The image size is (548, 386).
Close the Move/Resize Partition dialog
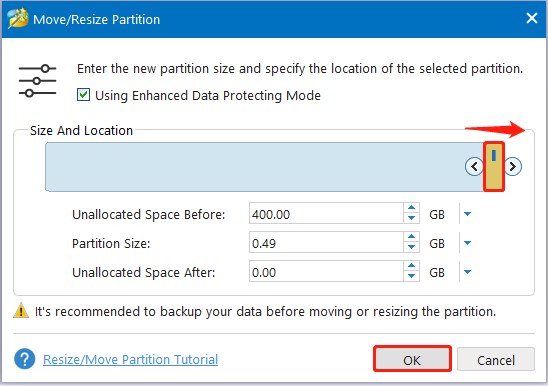pyautogui.click(x=532, y=18)
